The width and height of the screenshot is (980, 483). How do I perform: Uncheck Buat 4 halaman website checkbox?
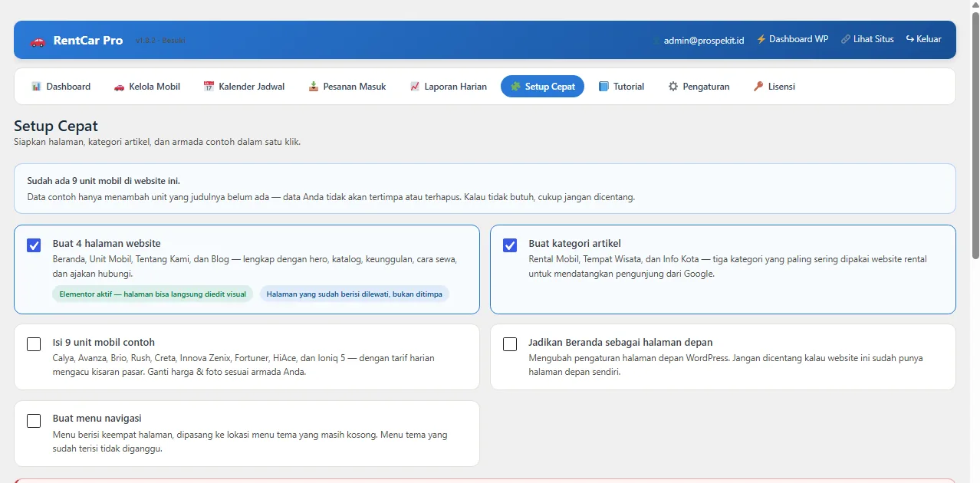pyautogui.click(x=34, y=245)
